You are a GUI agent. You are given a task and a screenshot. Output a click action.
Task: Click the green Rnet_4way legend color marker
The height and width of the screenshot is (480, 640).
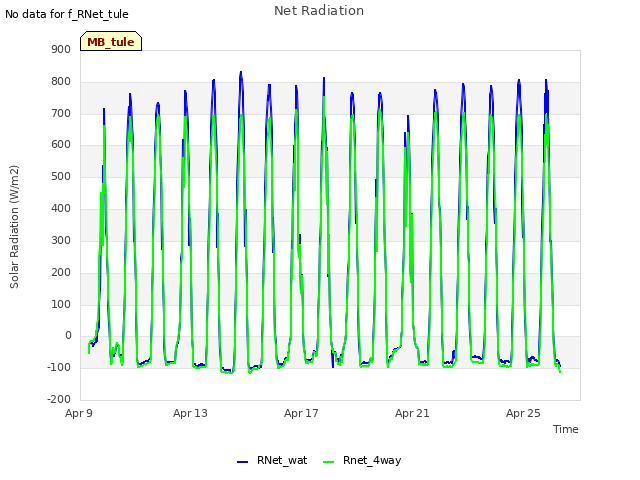[x=328, y=462]
